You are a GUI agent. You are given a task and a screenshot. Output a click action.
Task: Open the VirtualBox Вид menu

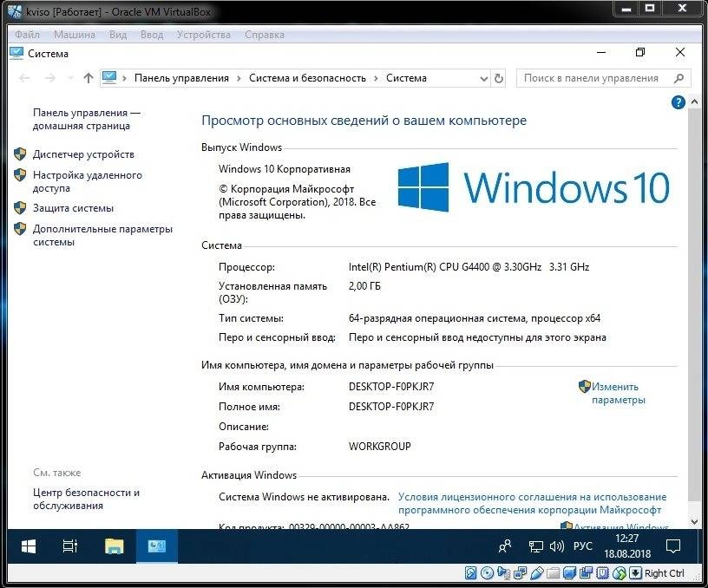[x=118, y=35]
